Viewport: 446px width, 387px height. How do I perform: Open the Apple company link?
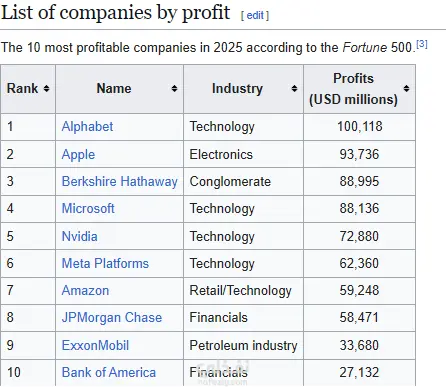point(78,155)
